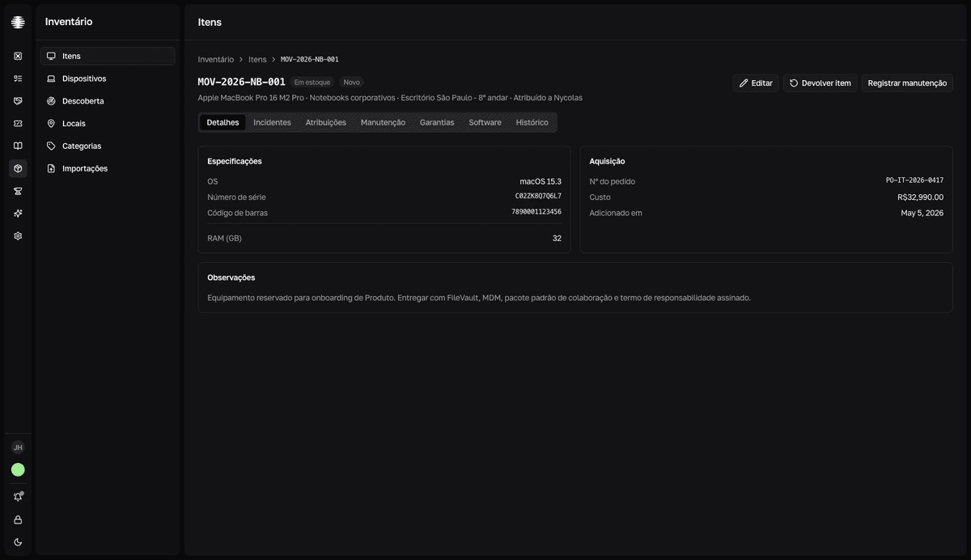Open the open-book icon in rail
The width and height of the screenshot is (971, 560).
point(18,146)
